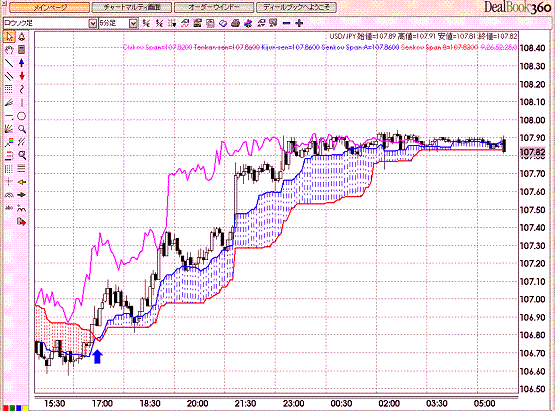Click the DealBook 360 logo
This screenshot has width=555, height=411.
pos(517,7)
